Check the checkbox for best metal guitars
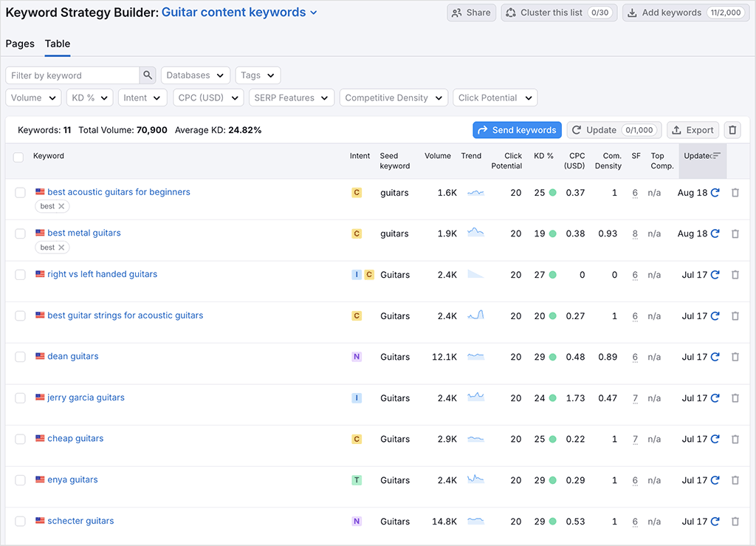756x546 pixels. coord(20,233)
